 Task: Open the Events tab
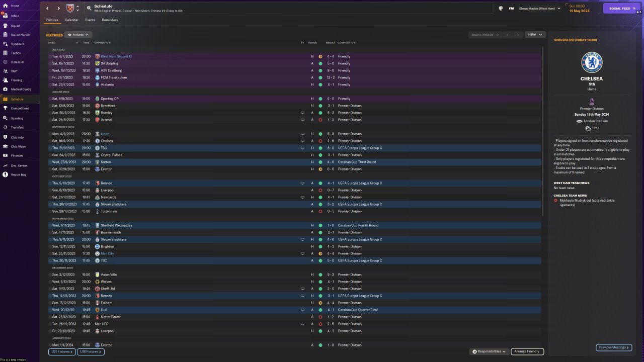pyautogui.click(x=90, y=20)
